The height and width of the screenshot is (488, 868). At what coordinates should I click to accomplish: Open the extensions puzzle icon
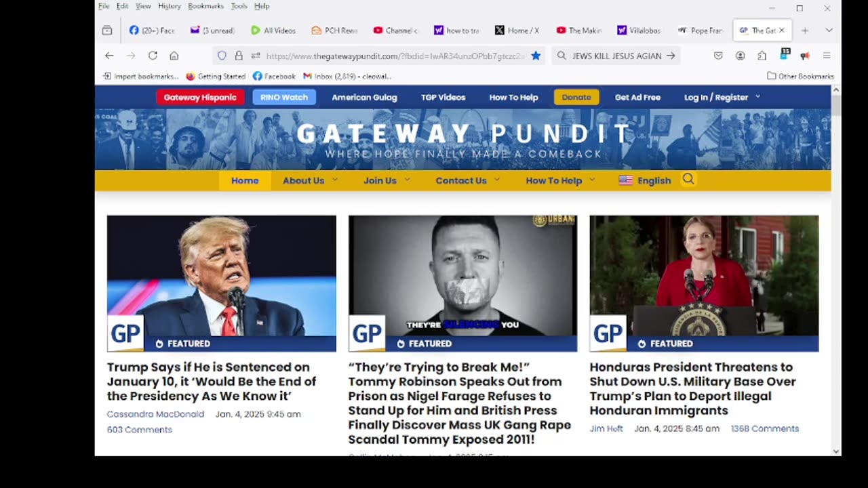click(762, 56)
